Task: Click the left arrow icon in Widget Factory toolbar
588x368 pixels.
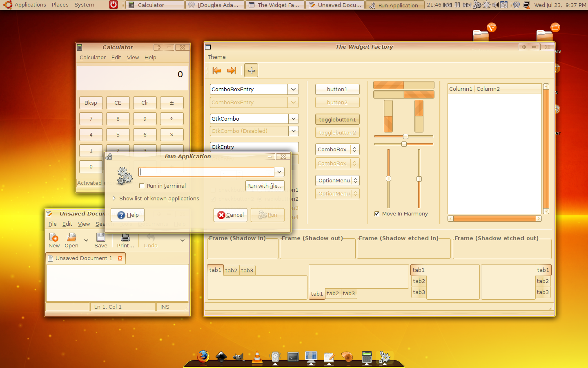Action: point(216,70)
